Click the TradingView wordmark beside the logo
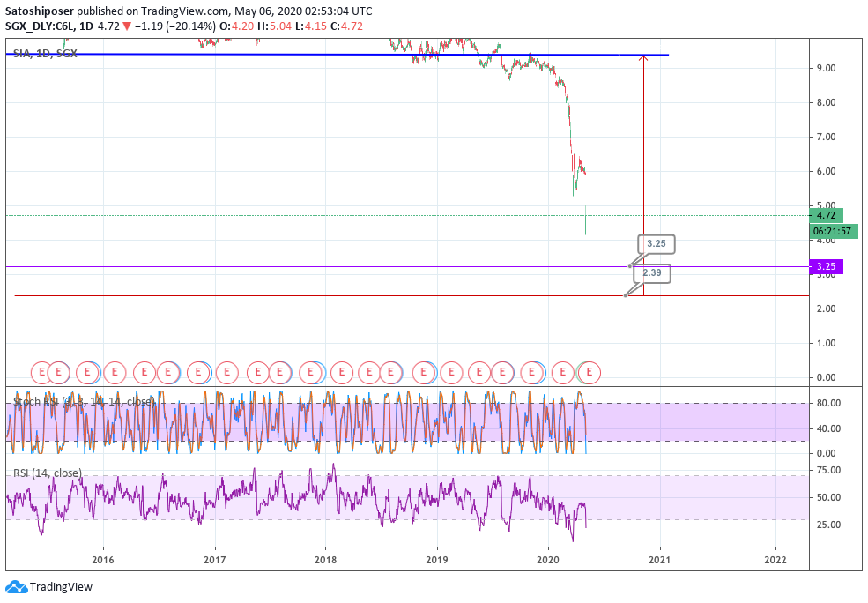Screen dimensions: 868x603 pos(61,587)
